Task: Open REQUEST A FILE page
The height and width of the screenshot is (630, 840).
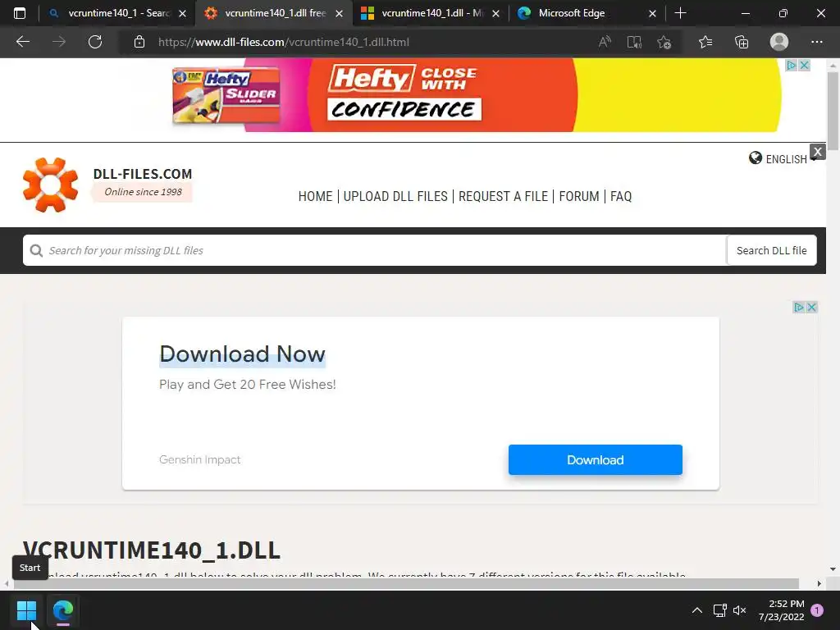Action: point(503,197)
